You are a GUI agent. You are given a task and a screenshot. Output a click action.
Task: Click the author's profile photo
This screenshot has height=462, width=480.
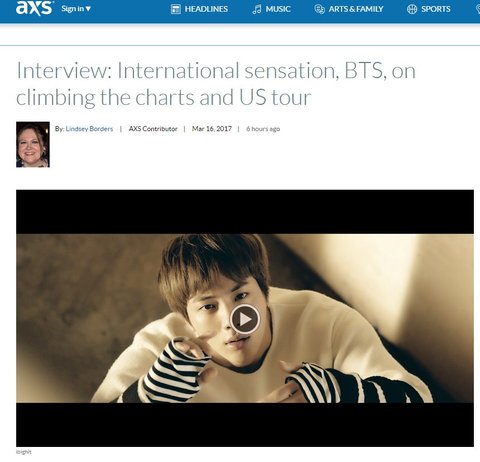(x=33, y=144)
